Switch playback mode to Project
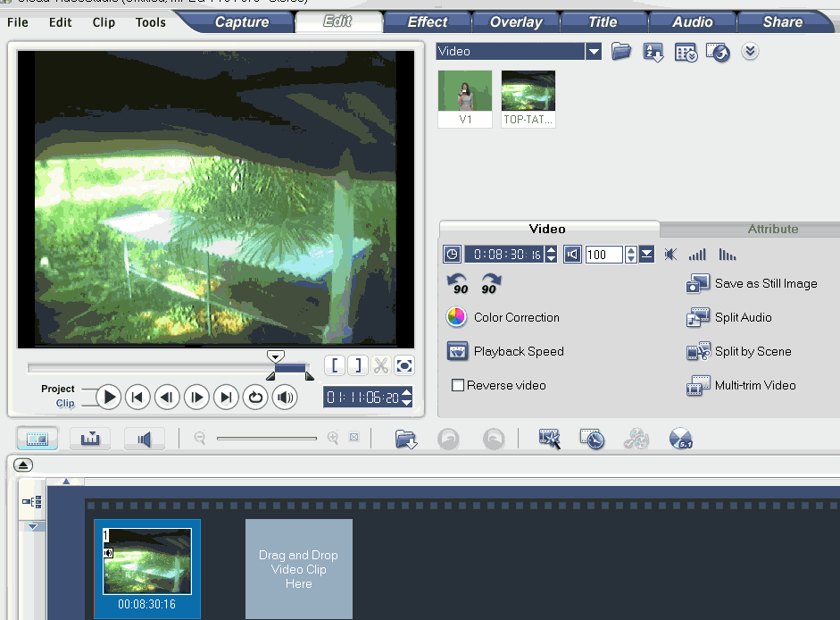 point(58,389)
